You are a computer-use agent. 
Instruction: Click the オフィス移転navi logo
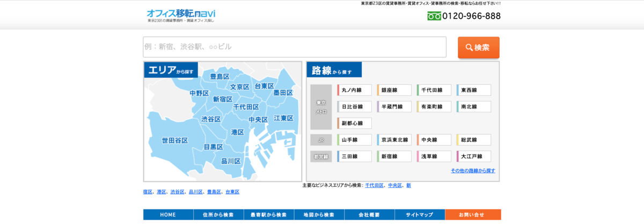point(181,15)
